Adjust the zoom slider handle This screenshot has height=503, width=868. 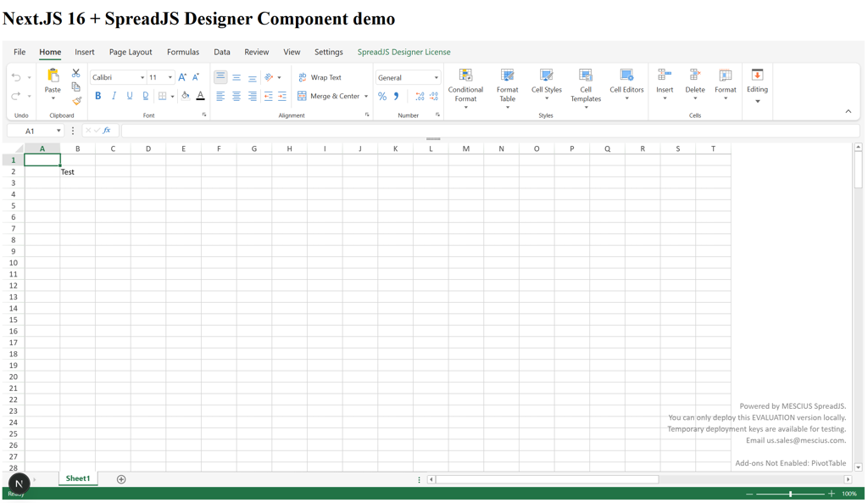click(791, 494)
